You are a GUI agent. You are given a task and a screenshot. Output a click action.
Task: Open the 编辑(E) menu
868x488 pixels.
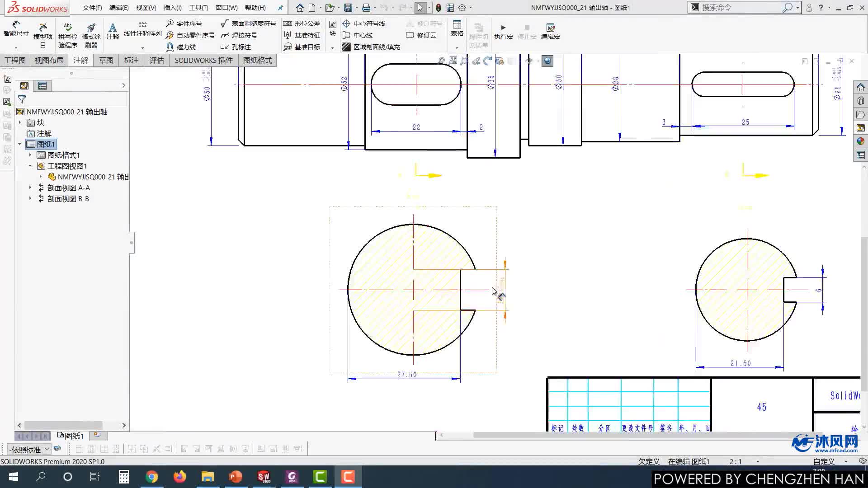[x=119, y=8]
